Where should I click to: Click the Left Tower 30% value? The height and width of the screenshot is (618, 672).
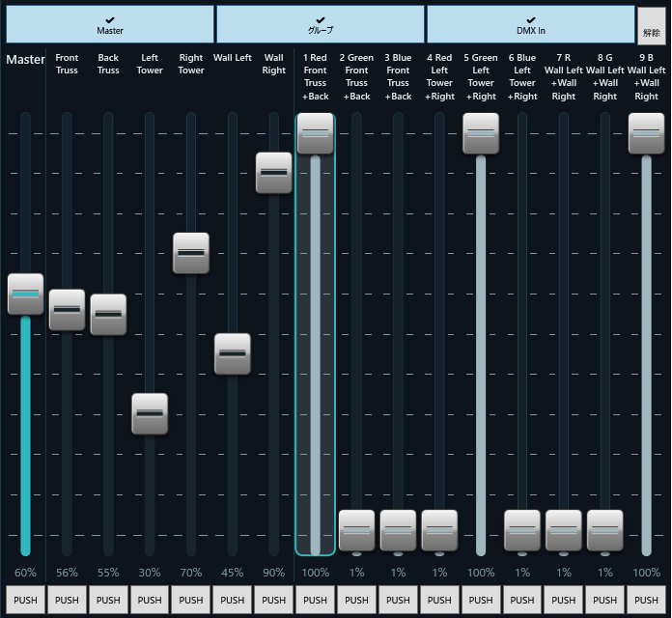tap(150, 573)
